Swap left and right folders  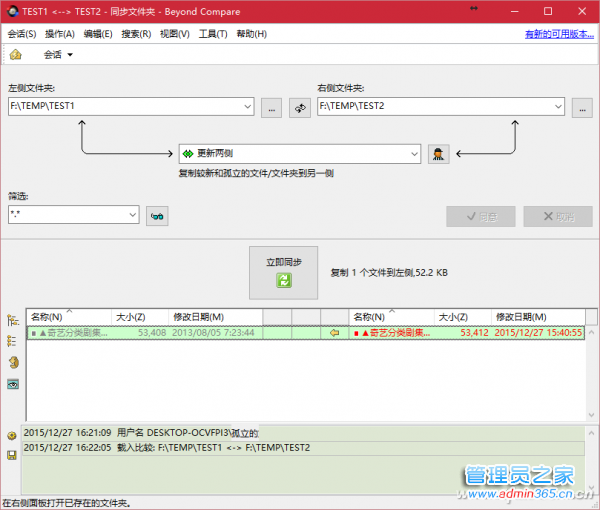(x=300, y=108)
